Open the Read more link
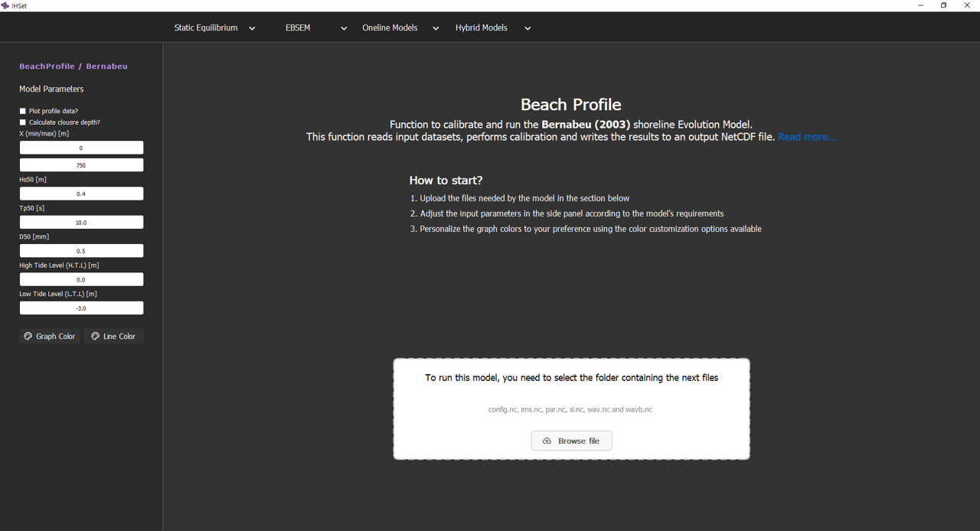This screenshot has height=531, width=980. (x=807, y=137)
